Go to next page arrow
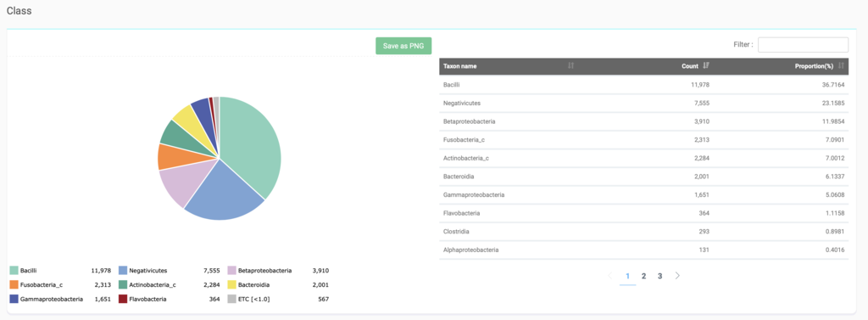Screen dimensions: 868x320 pyautogui.click(x=677, y=276)
